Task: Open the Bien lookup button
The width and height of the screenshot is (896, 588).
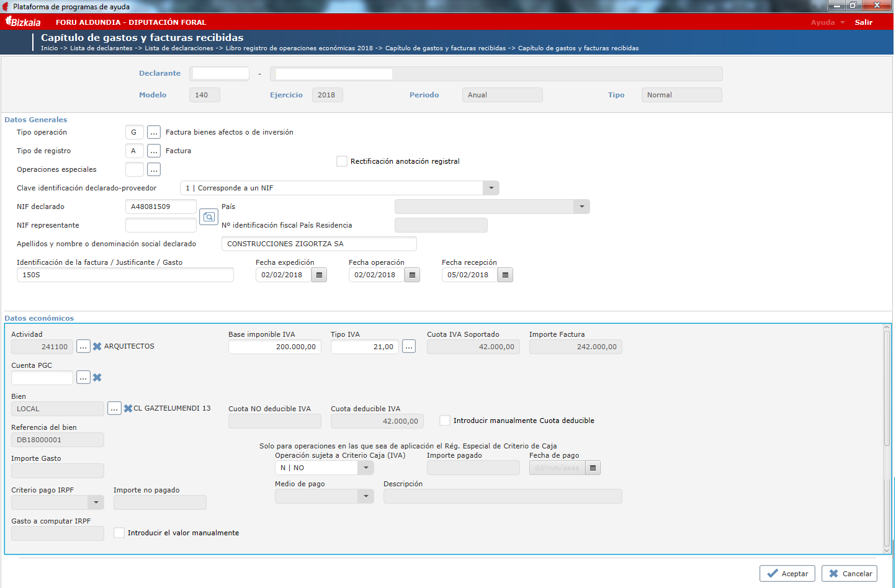Action: point(114,409)
